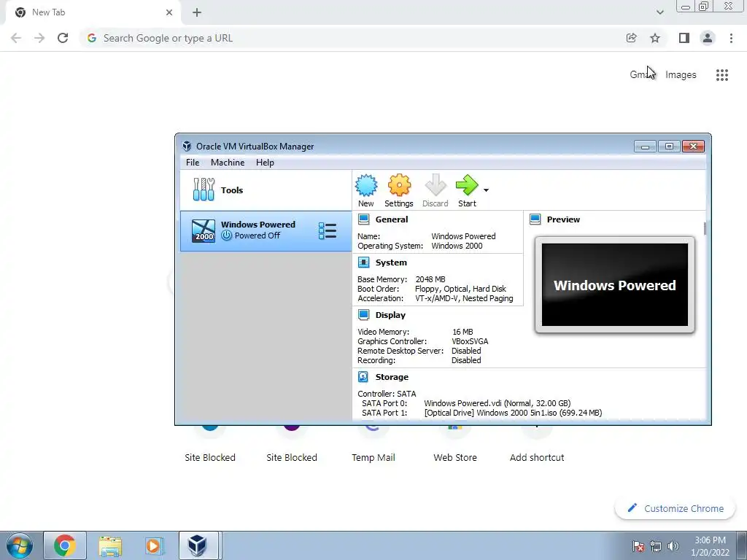Open the Storage section header link
The height and width of the screenshot is (560, 747).
coord(392,377)
